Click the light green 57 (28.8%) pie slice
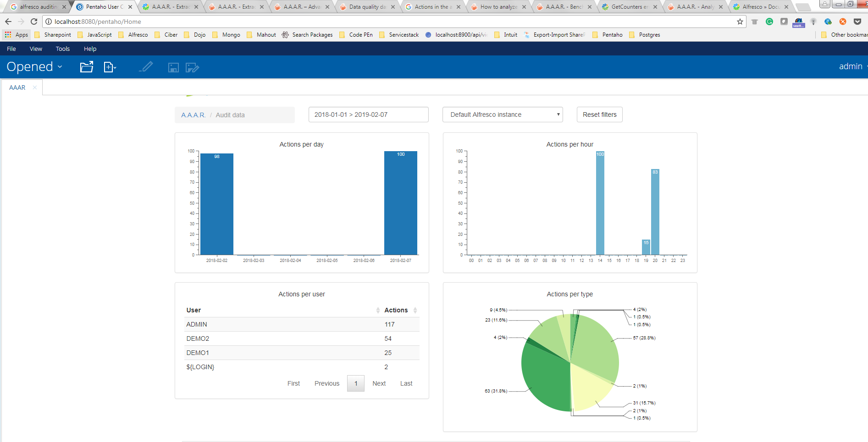This screenshot has width=868, height=442. [596, 348]
